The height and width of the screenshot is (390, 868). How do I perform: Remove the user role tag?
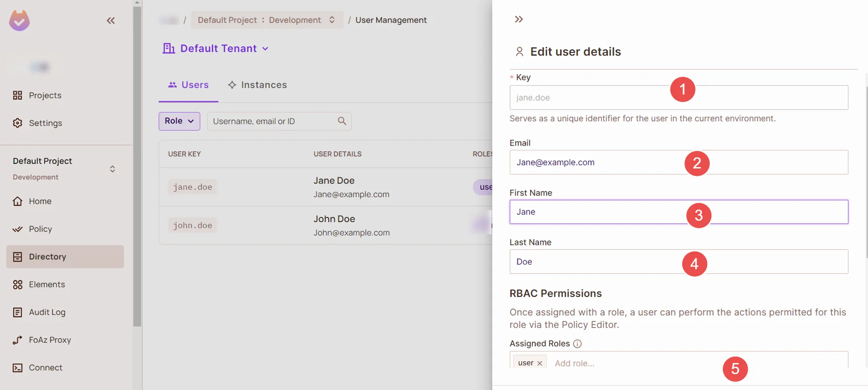(540, 363)
